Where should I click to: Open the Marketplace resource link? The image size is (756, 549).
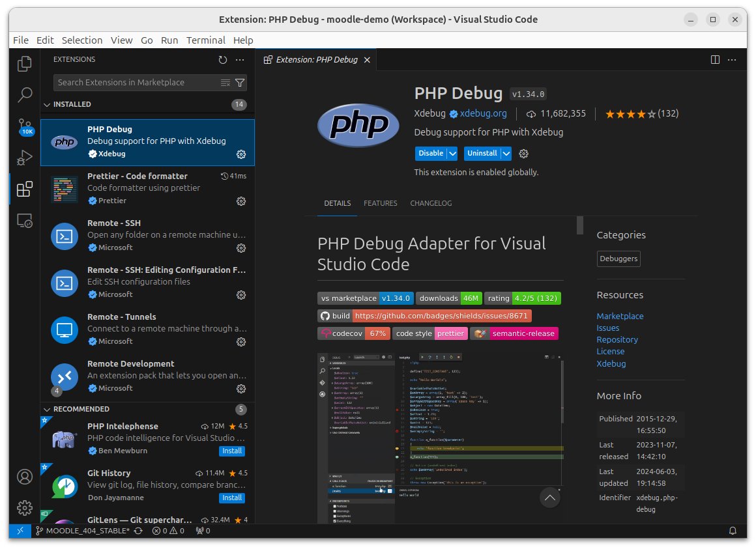point(620,316)
